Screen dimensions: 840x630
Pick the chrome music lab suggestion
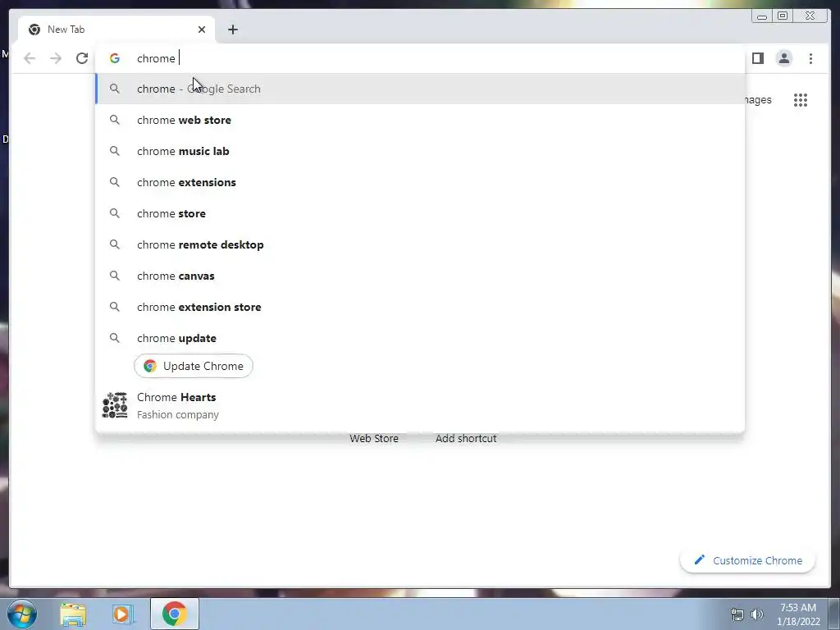(x=420, y=151)
